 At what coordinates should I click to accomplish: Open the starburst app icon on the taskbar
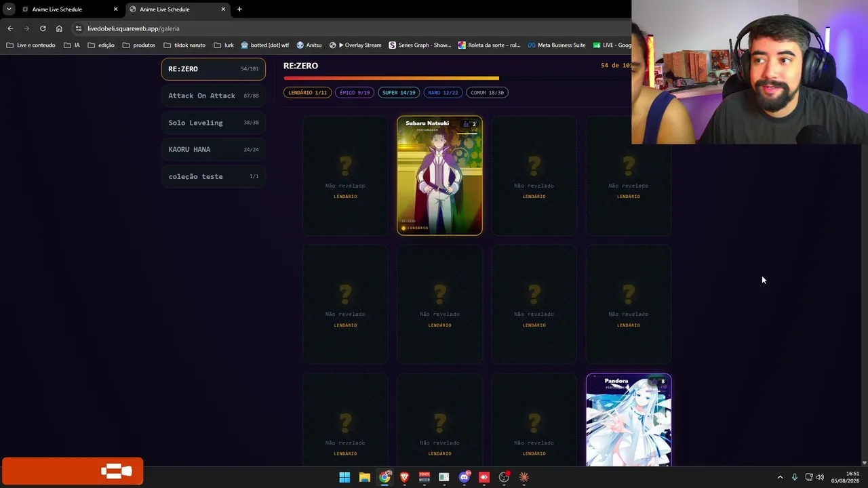click(x=524, y=477)
